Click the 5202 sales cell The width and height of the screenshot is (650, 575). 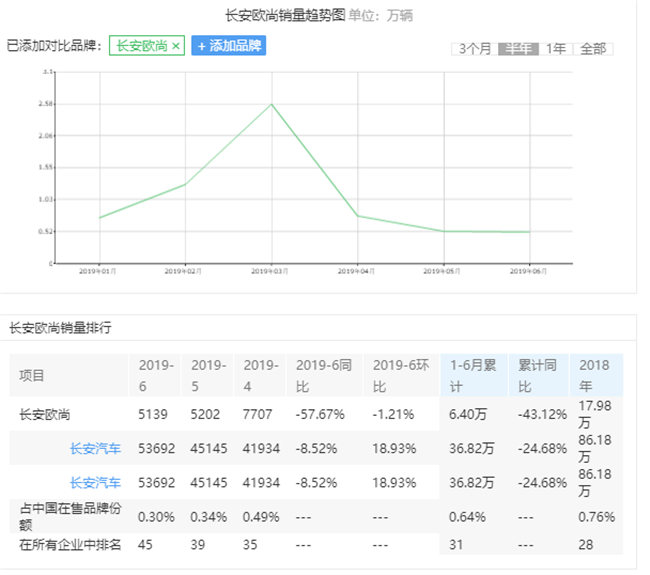[x=205, y=414]
